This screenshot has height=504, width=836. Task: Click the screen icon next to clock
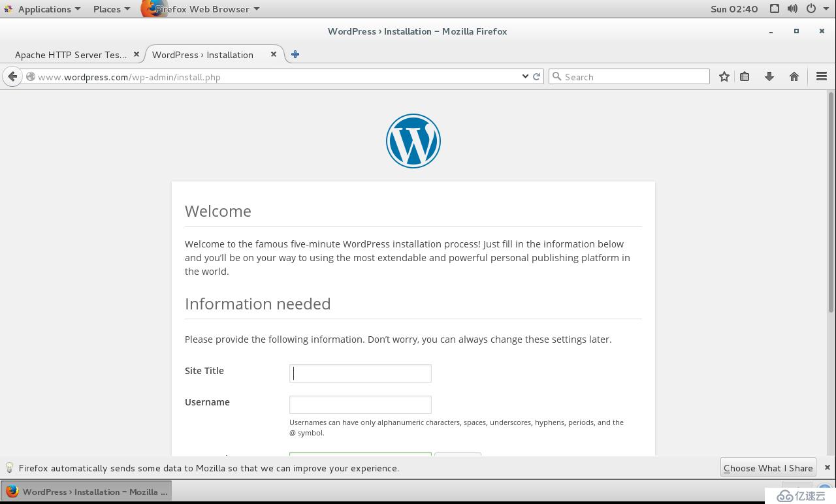(x=774, y=8)
